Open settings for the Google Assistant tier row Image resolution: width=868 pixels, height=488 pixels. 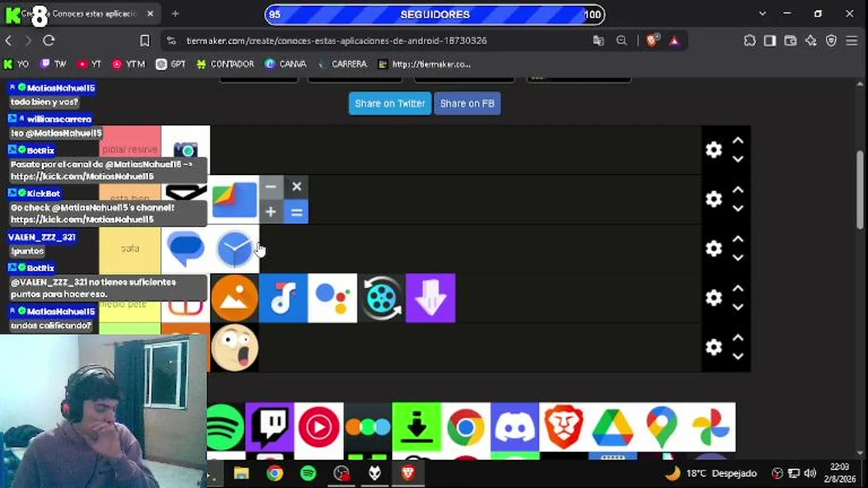pyautogui.click(x=713, y=298)
